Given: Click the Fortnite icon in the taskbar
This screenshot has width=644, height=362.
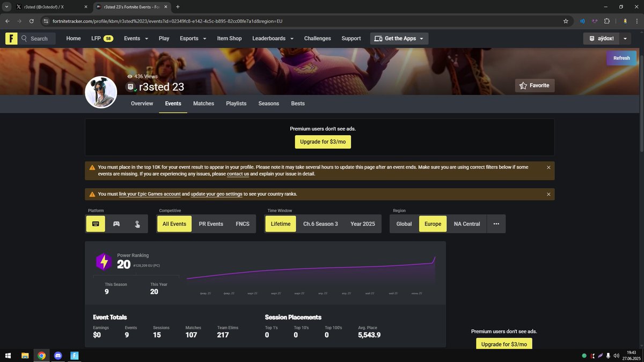Looking at the screenshot, I should (75, 356).
